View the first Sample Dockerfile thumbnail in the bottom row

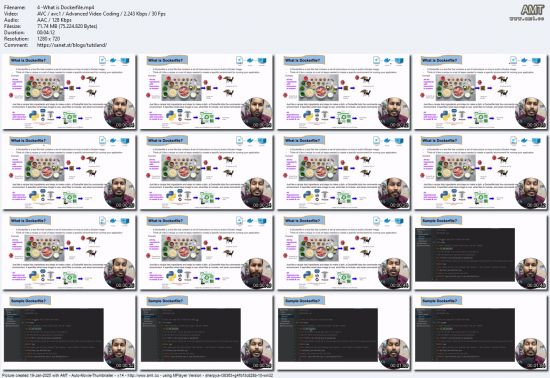pyautogui.click(x=69, y=332)
